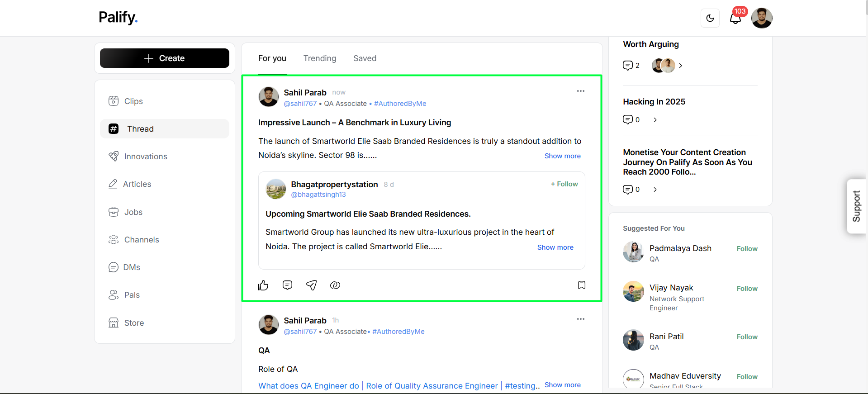
Task: Click the Palify logo
Action: pyautogui.click(x=118, y=18)
